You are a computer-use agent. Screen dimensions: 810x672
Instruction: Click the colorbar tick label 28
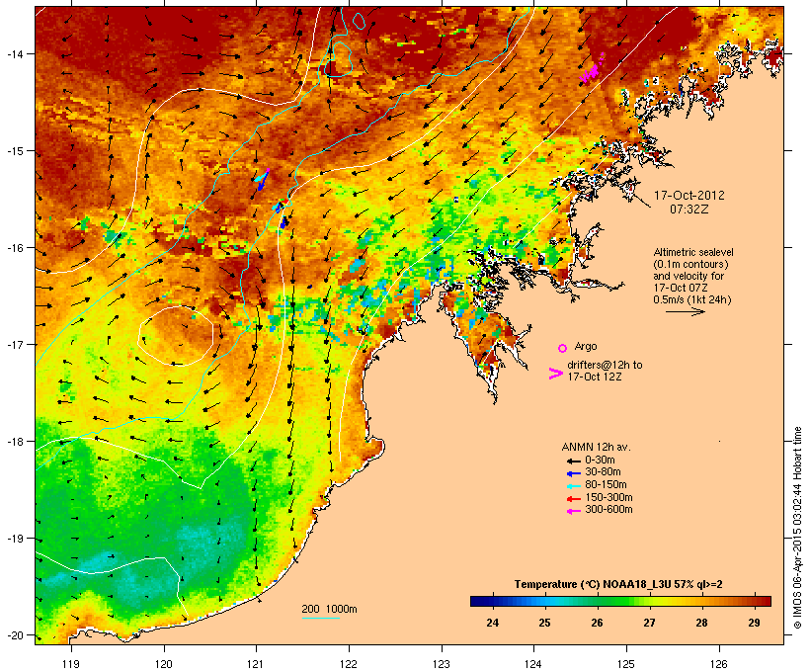(x=701, y=623)
